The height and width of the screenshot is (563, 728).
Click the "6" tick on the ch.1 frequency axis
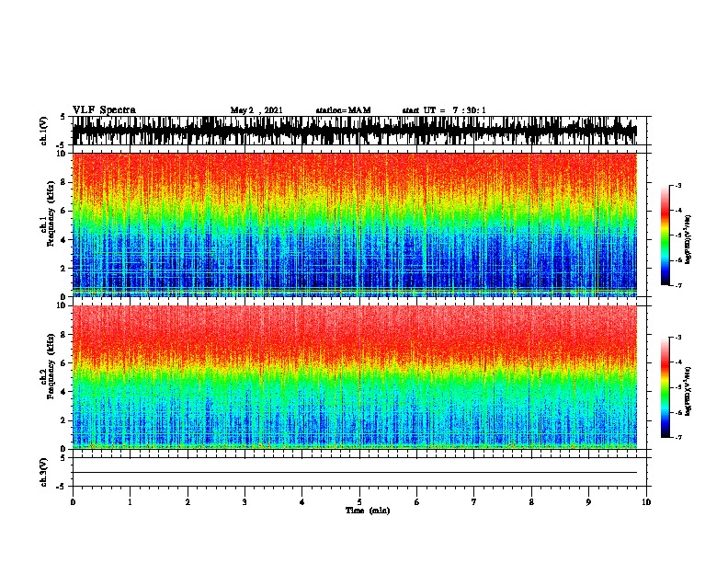64,211
